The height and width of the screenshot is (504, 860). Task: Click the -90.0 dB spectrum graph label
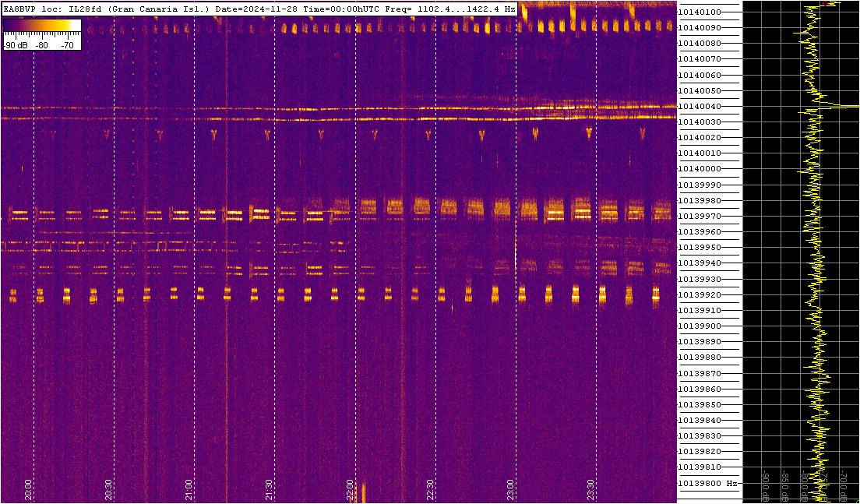point(767,487)
